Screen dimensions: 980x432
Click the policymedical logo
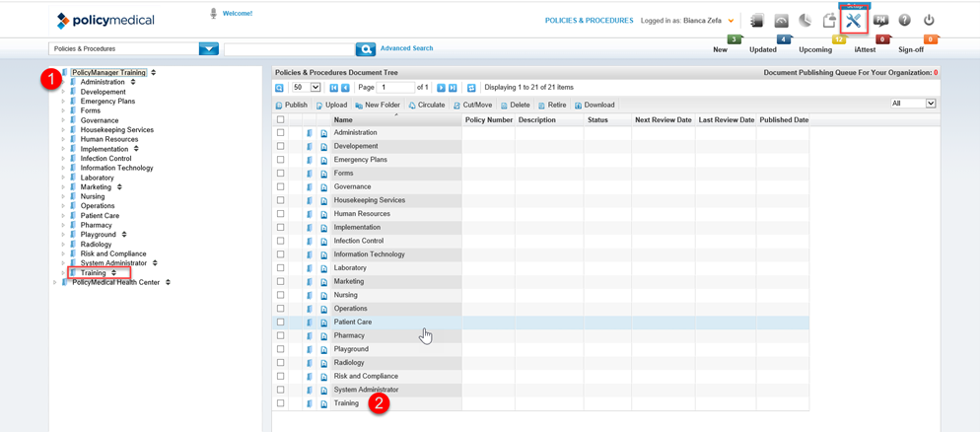(x=105, y=21)
